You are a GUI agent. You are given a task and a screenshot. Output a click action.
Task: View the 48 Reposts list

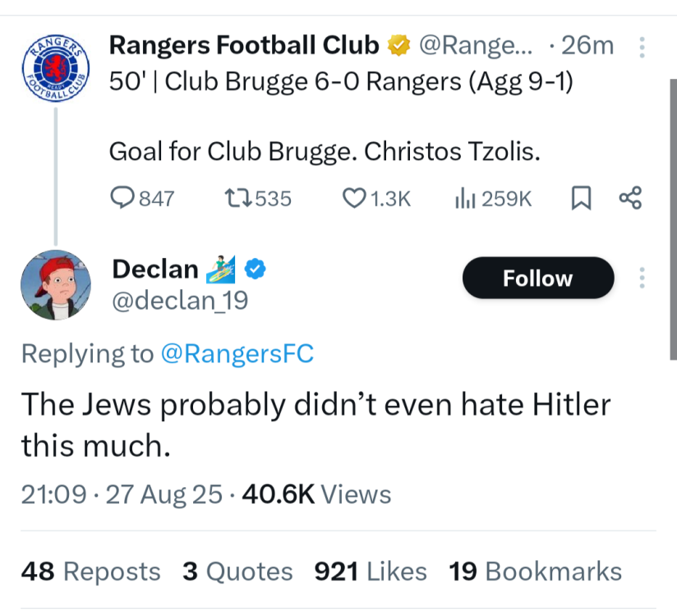(90, 572)
